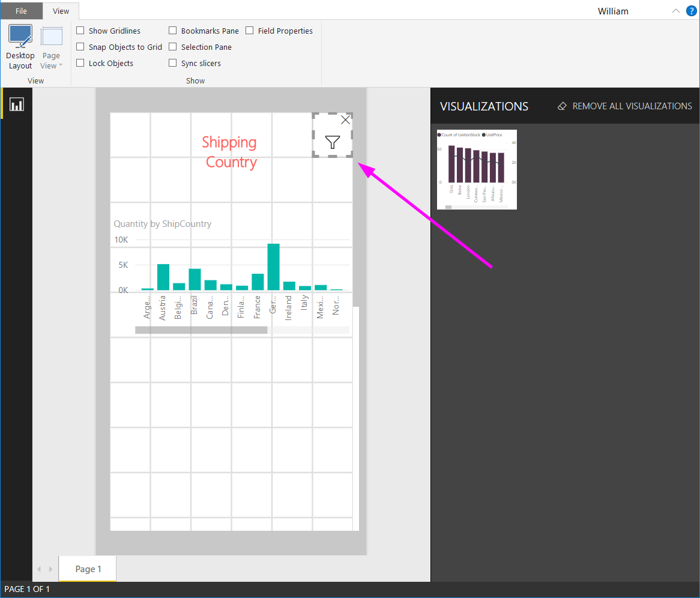Click the teal bar above the Brazil label
700x598 pixels.
(195, 280)
